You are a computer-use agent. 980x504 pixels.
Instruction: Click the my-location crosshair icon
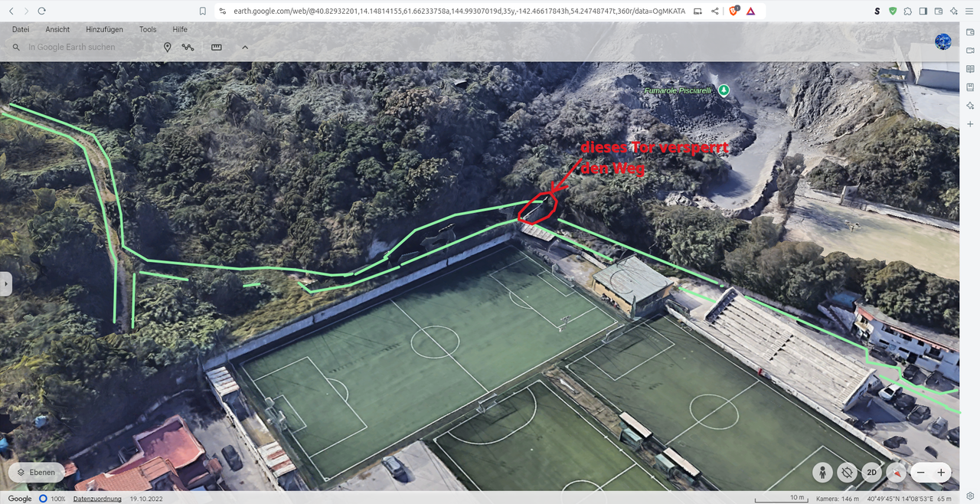click(846, 473)
